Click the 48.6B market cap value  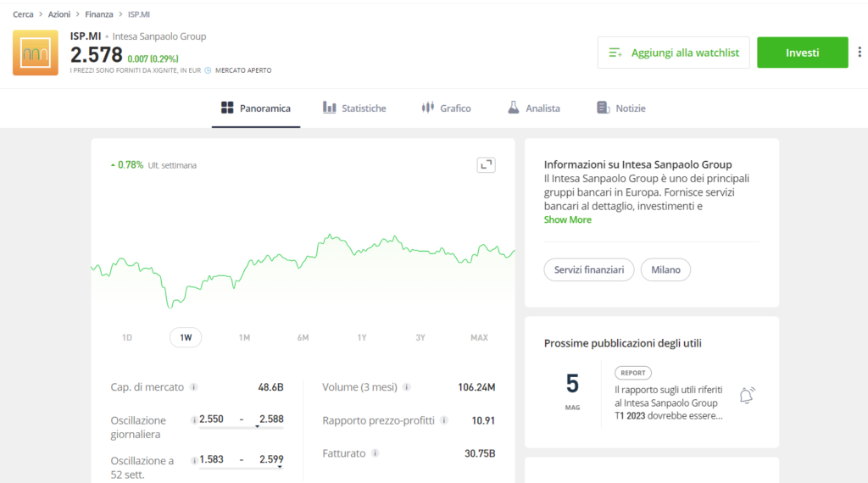tap(270, 387)
